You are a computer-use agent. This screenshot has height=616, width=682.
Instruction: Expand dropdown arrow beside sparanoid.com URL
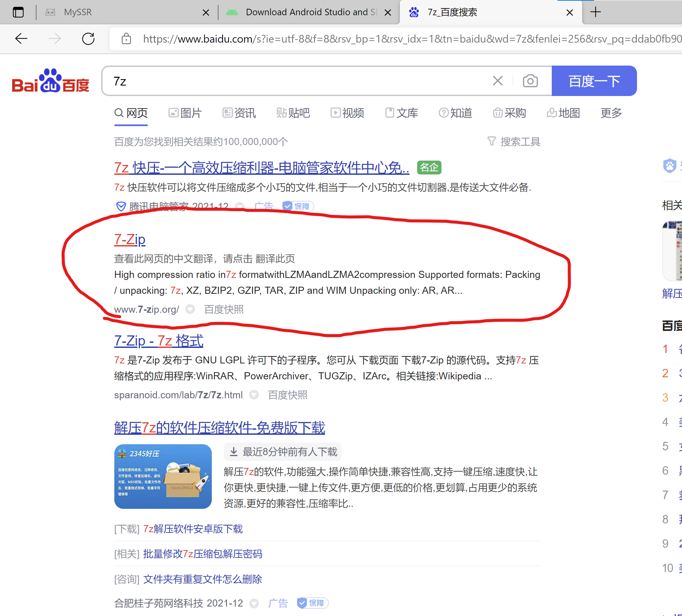[x=254, y=395]
